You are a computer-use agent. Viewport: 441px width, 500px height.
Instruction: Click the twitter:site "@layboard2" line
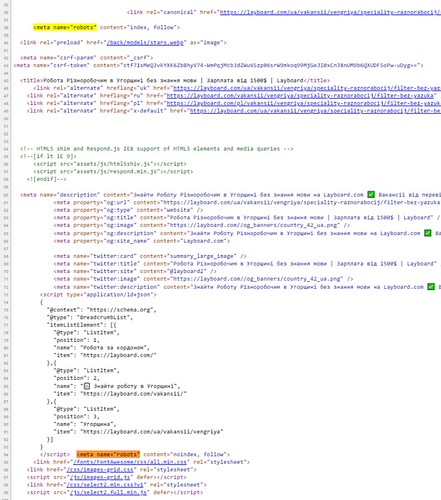[135, 271]
